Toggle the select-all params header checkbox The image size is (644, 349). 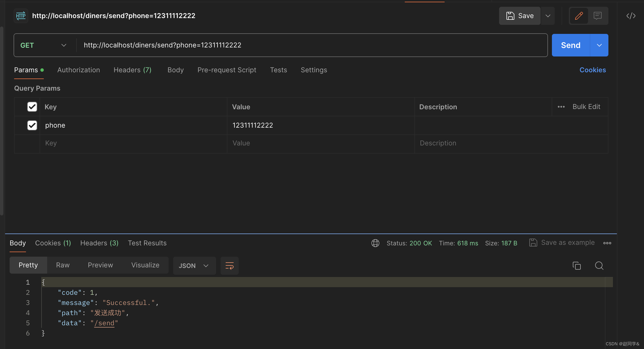point(32,107)
